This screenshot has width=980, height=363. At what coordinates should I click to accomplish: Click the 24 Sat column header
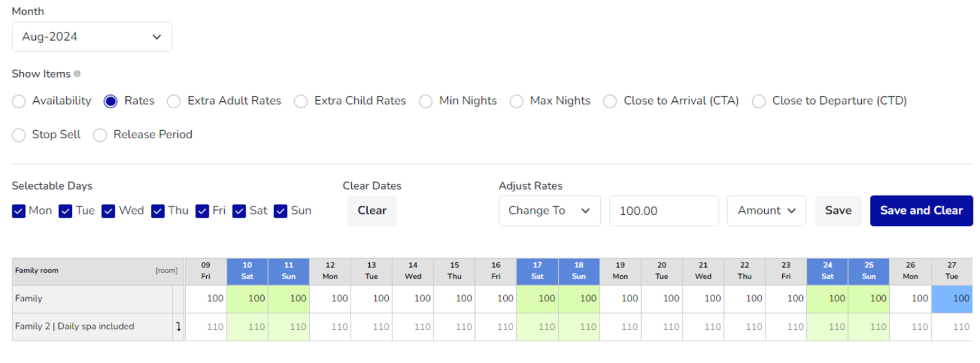pyautogui.click(x=828, y=271)
